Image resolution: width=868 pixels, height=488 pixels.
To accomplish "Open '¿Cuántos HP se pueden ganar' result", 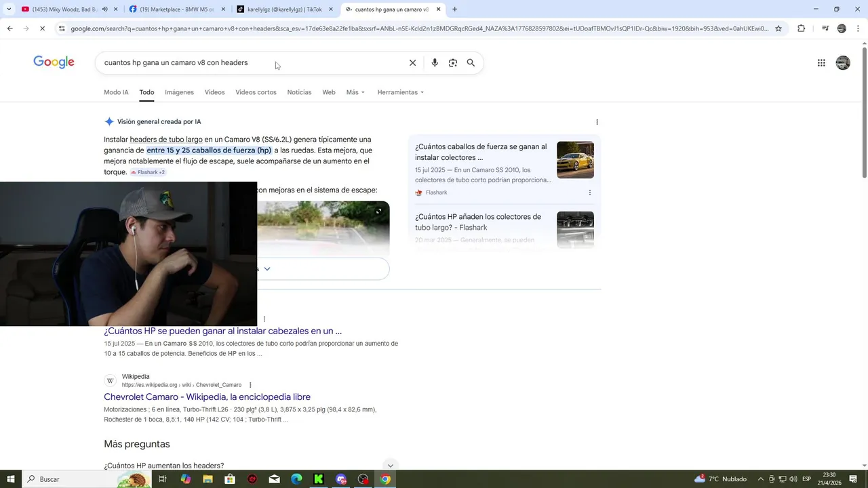I will 222,331.
